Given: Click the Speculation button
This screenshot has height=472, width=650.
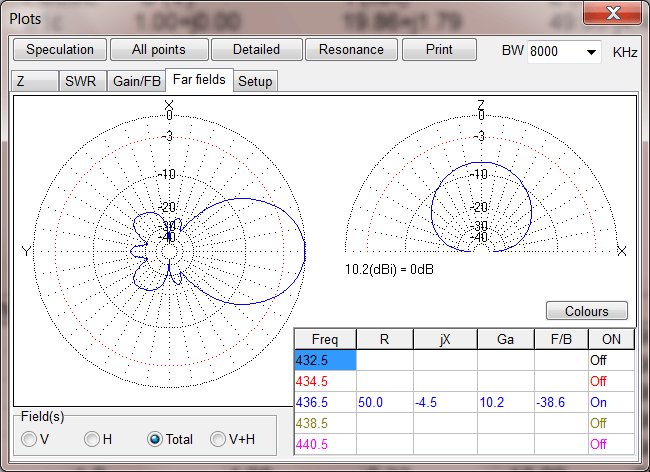Looking at the screenshot, I should (x=60, y=49).
